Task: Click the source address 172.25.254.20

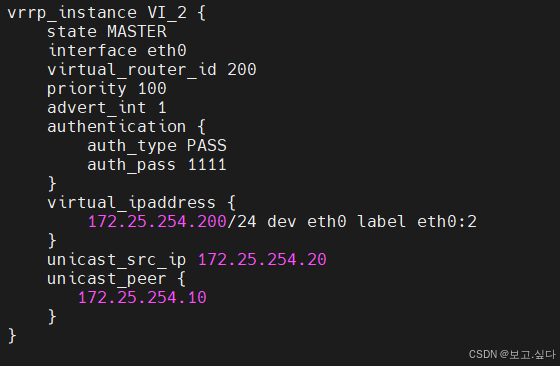Action: pyautogui.click(x=262, y=260)
